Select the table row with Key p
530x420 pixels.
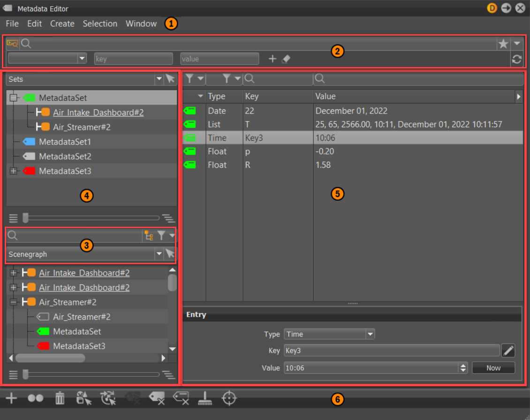[x=353, y=151]
